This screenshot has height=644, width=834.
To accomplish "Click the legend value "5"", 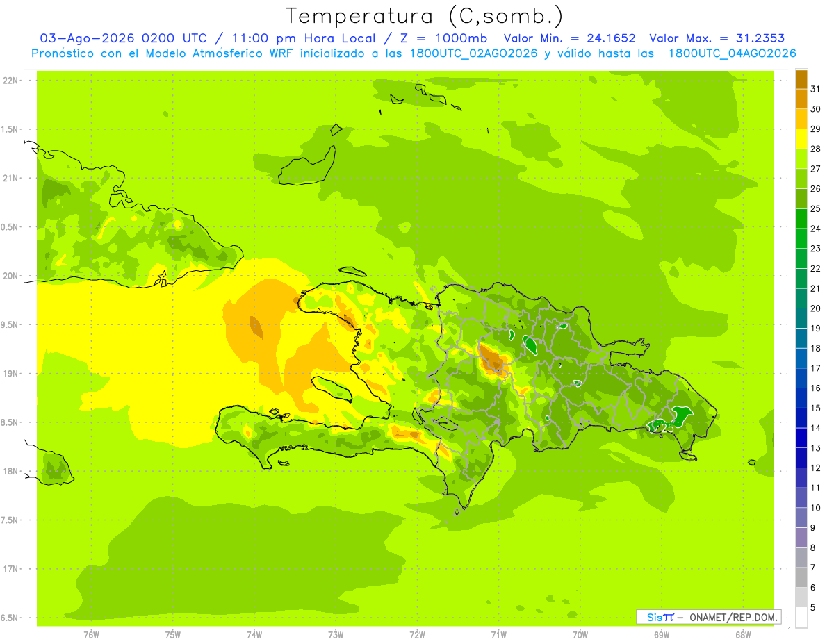I will 813,608.
